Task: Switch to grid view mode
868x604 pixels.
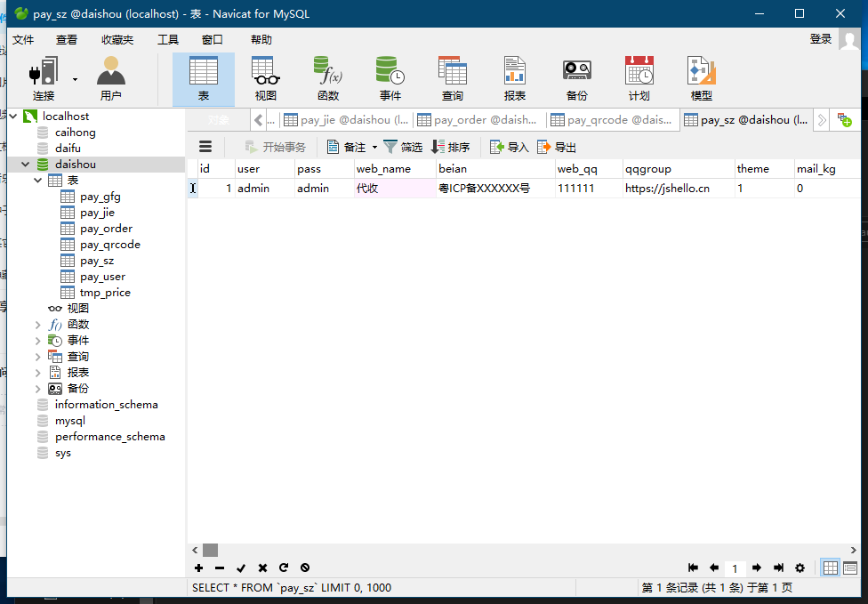Action: pos(830,568)
